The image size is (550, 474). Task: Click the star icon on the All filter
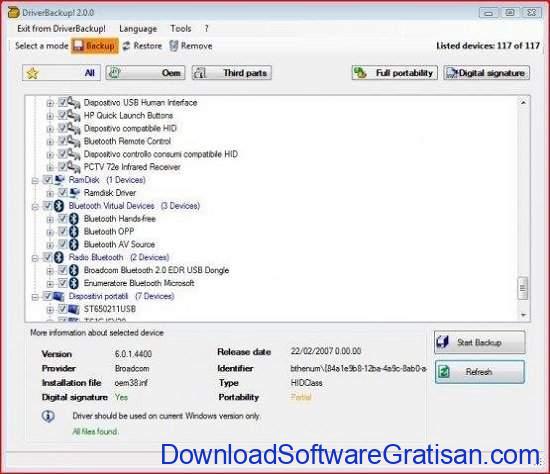(32, 73)
